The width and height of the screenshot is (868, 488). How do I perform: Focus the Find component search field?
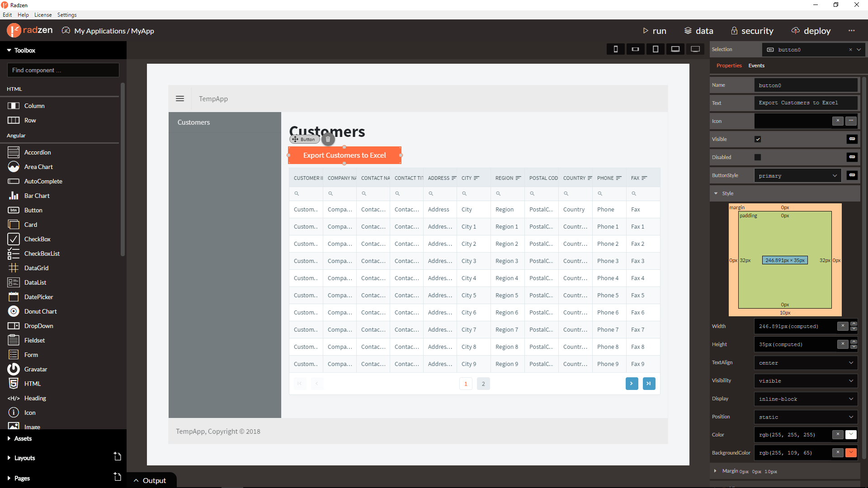tap(63, 70)
